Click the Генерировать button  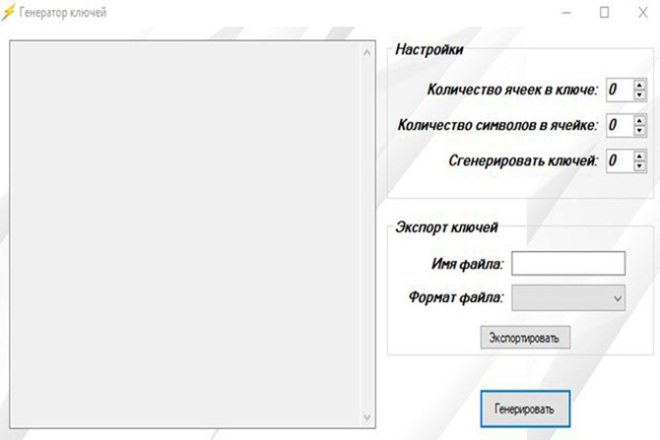[525, 409]
